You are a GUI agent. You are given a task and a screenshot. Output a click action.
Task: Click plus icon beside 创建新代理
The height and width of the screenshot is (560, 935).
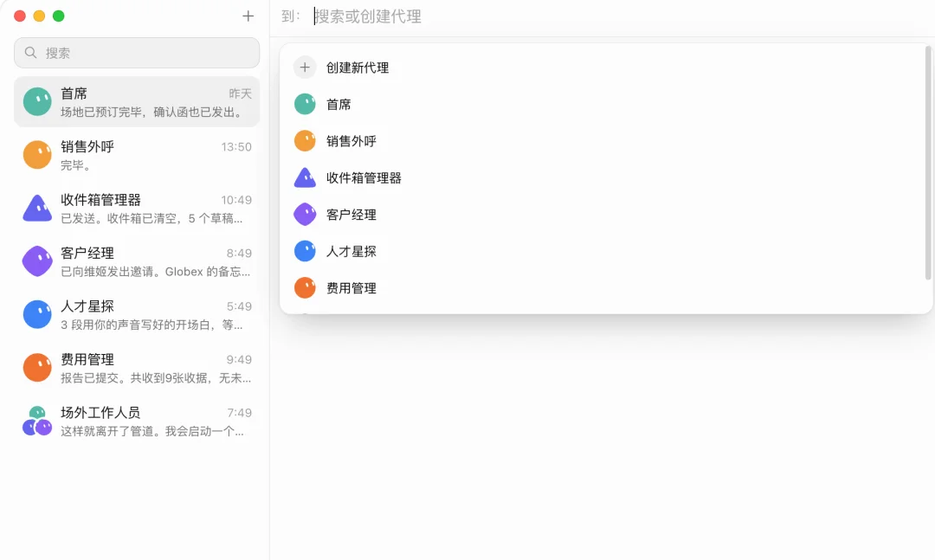[305, 68]
